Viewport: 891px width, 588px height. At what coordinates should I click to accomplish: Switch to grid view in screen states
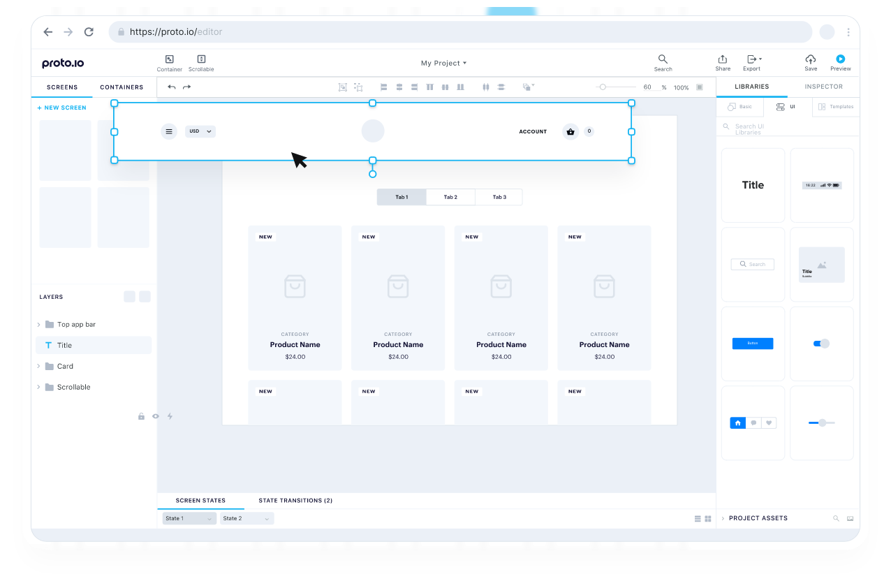[708, 519]
